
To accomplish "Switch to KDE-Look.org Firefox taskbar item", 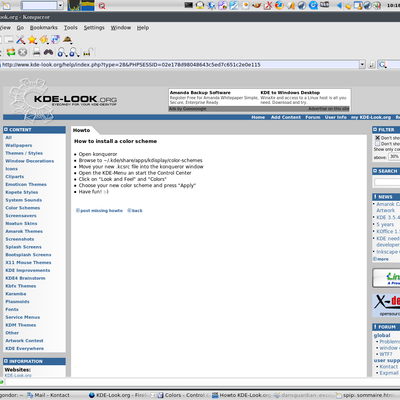I will click(x=118, y=395).
